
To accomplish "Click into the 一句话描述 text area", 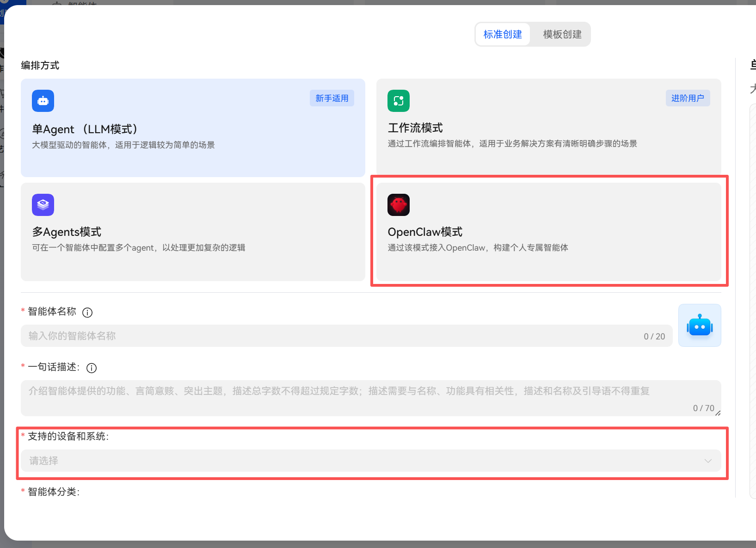I will pyautogui.click(x=361, y=398).
